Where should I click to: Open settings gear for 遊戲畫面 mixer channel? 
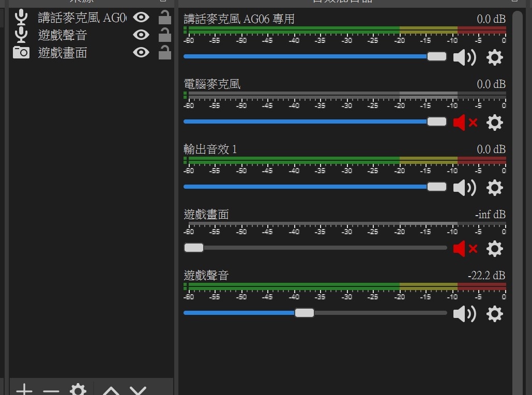click(494, 249)
